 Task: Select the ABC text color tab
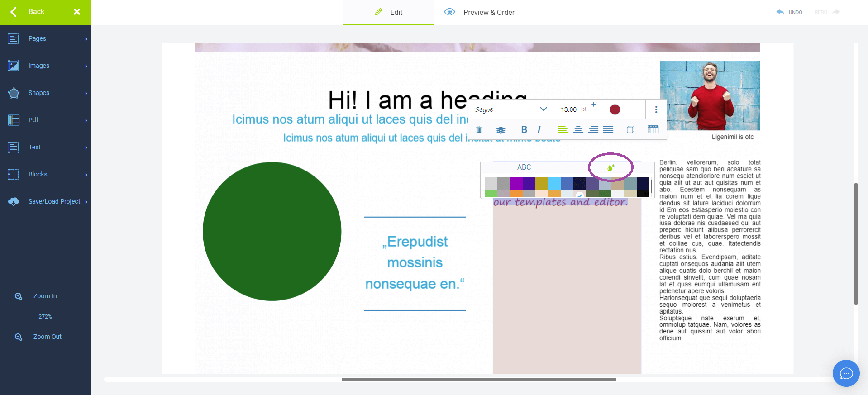(524, 167)
